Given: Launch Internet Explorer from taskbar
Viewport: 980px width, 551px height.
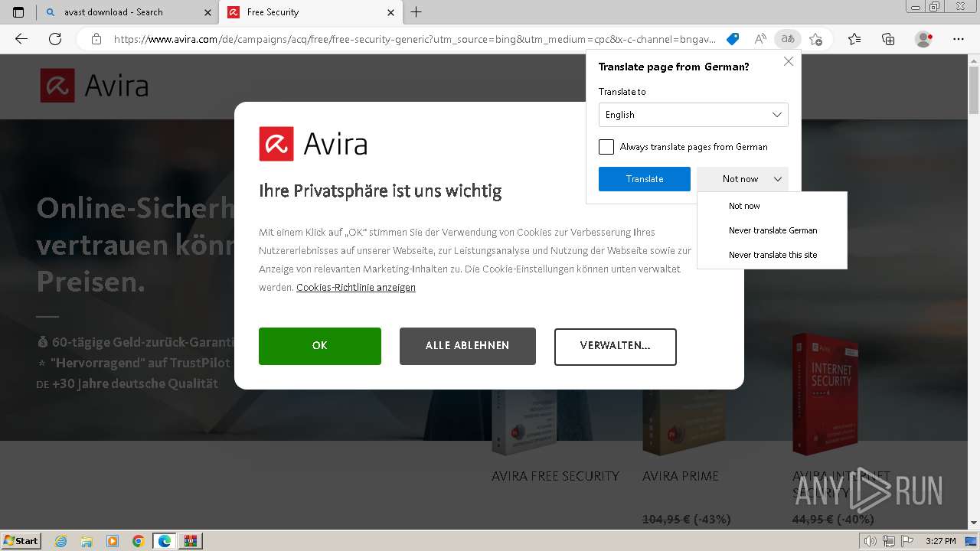Looking at the screenshot, I should 61,541.
